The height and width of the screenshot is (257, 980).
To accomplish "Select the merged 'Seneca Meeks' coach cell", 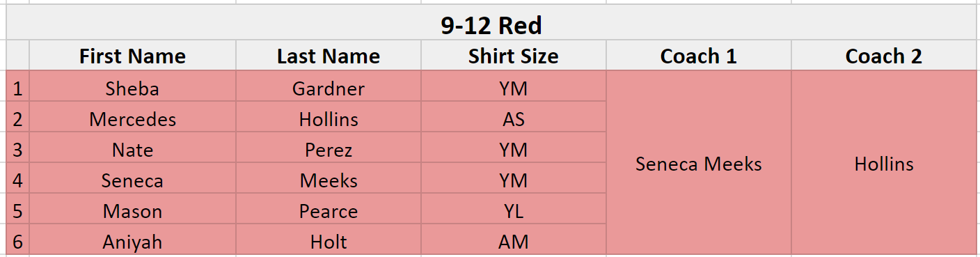I will (x=699, y=163).
